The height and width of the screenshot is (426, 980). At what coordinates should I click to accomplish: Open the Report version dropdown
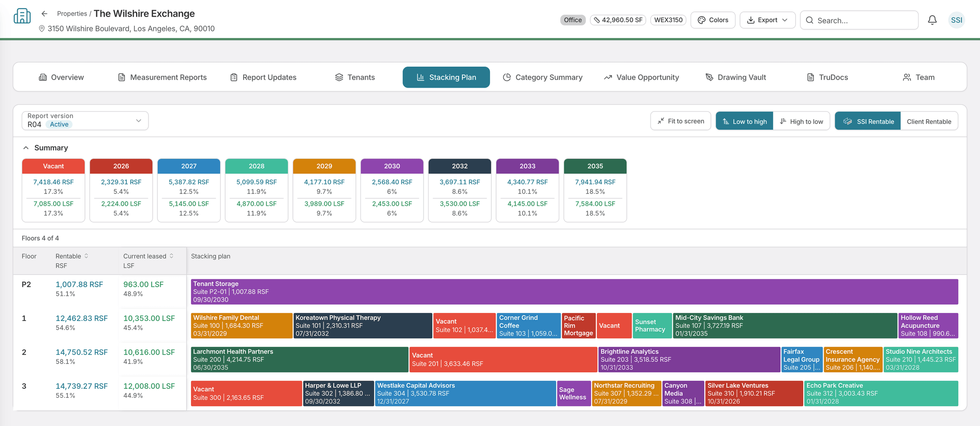tap(85, 121)
